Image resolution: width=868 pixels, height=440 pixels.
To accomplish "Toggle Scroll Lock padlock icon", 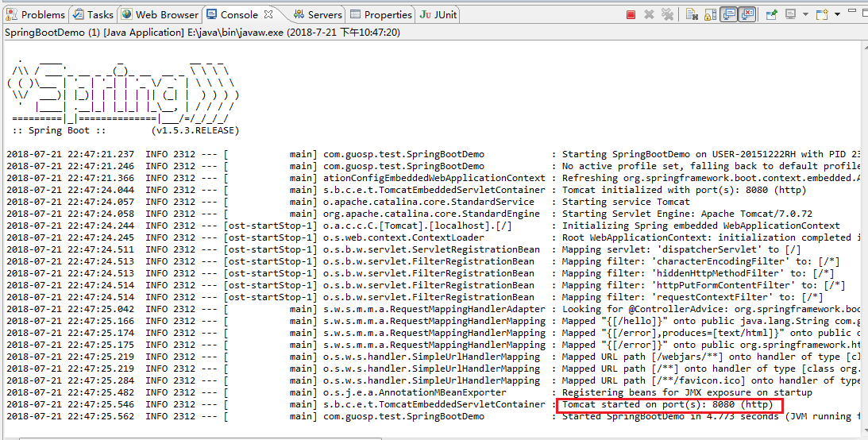I will (x=710, y=15).
